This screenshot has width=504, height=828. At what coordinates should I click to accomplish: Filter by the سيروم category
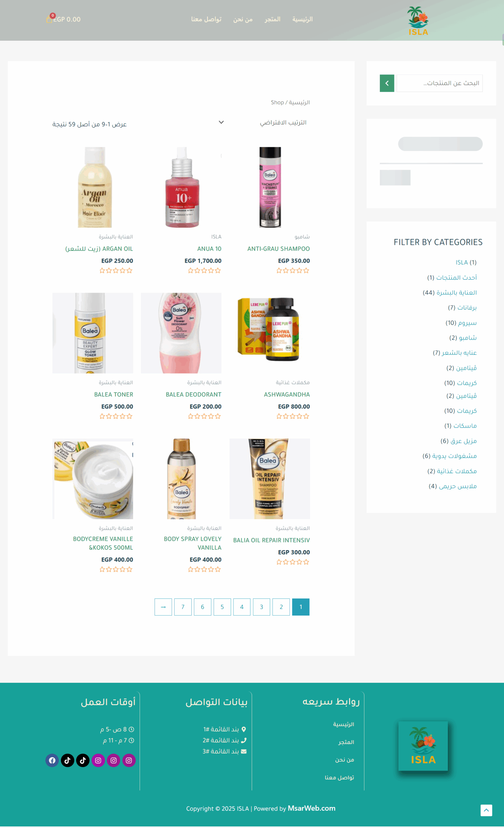coord(467,322)
